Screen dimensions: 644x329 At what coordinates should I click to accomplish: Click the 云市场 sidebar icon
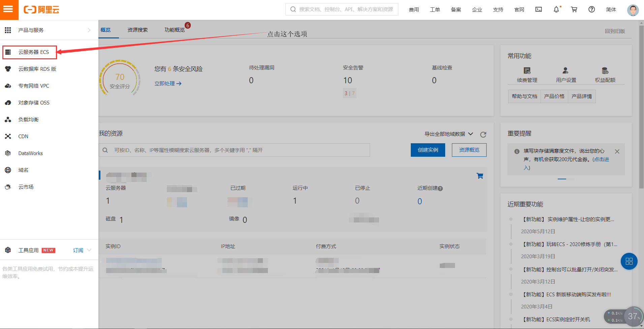point(8,187)
